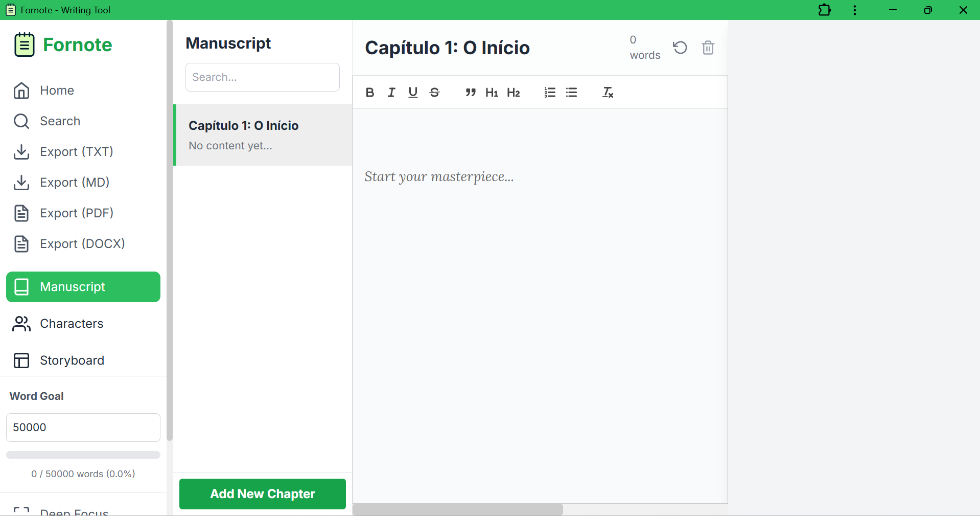The width and height of the screenshot is (980, 516).
Task: Click the word goal progress bar
Action: (x=83, y=455)
